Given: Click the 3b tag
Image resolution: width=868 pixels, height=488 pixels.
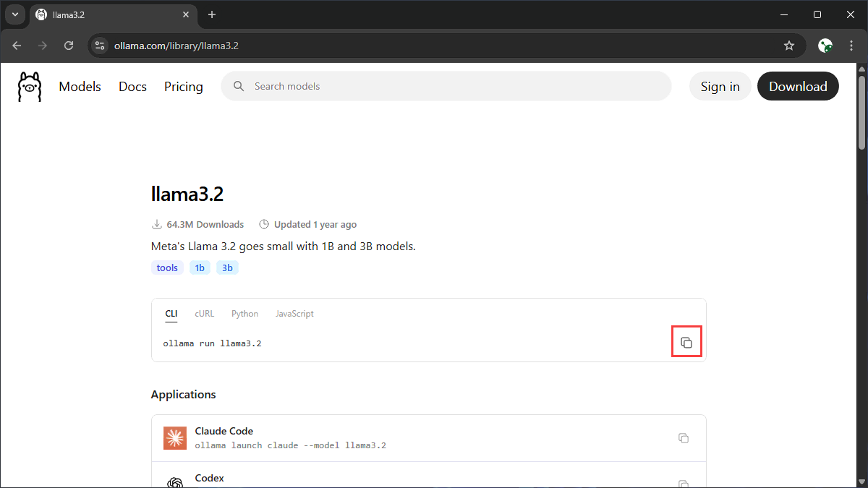Looking at the screenshot, I should click(x=227, y=267).
